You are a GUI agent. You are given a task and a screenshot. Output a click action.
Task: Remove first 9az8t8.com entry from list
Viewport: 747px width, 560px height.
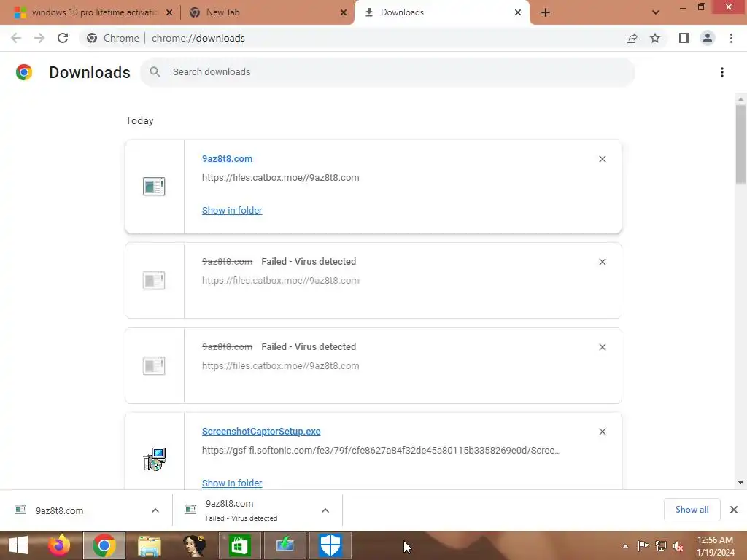(x=602, y=159)
